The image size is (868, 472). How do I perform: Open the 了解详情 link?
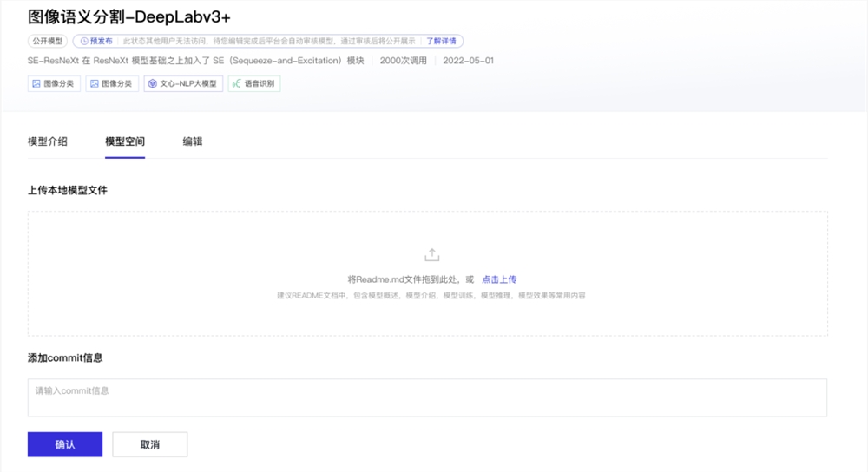(x=442, y=41)
